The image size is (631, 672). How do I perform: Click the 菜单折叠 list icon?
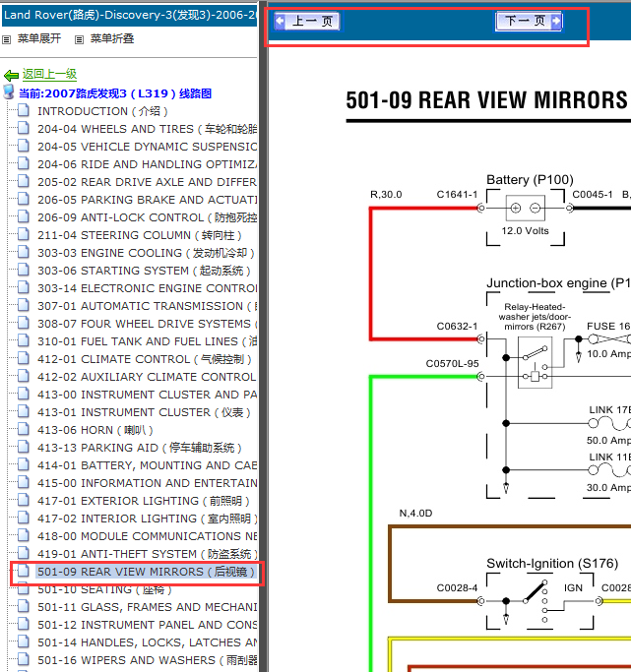[79, 40]
